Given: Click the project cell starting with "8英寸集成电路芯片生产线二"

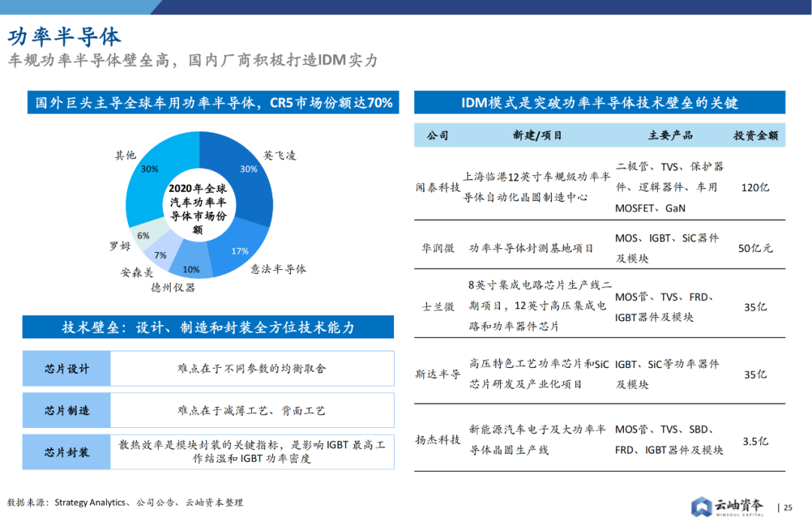Looking at the screenshot, I should point(540,305).
